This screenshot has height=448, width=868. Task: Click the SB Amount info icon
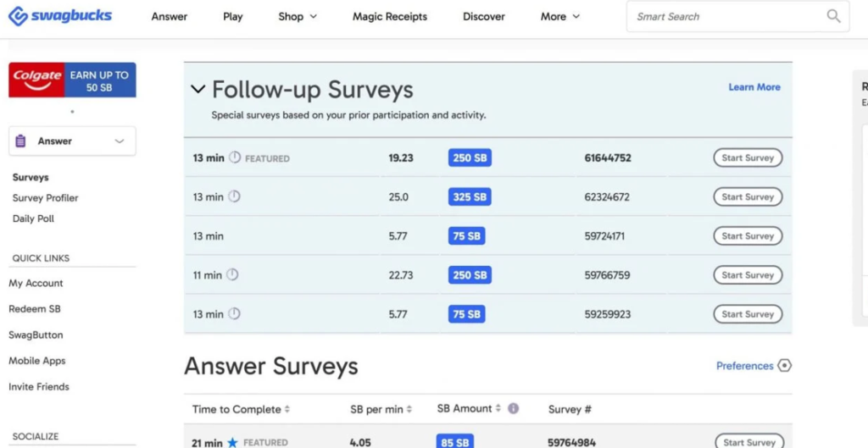tap(513, 409)
